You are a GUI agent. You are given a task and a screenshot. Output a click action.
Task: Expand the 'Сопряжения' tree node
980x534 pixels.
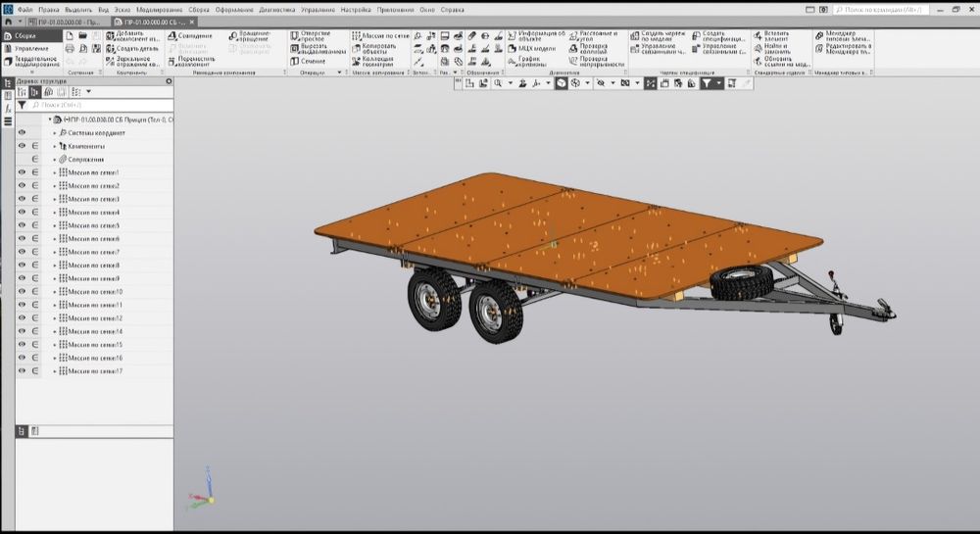coord(54,160)
